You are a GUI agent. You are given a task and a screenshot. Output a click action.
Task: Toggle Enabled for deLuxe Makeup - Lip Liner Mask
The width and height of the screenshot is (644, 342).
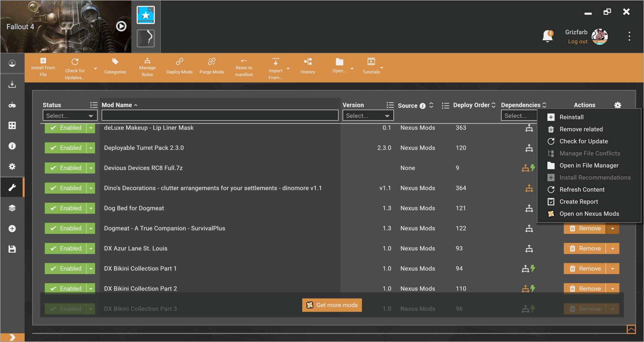click(66, 128)
